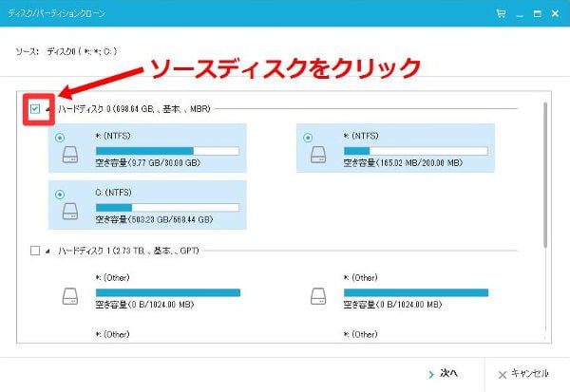The image size is (570, 392).
Task: Click the 次へ (Next) button
Action: pos(442,372)
